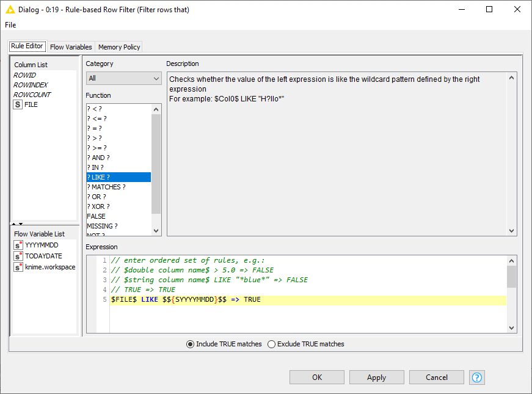Viewport: 532px width, 394px height.
Task: Open the File menu
Action: pyautogui.click(x=10, y=25)
